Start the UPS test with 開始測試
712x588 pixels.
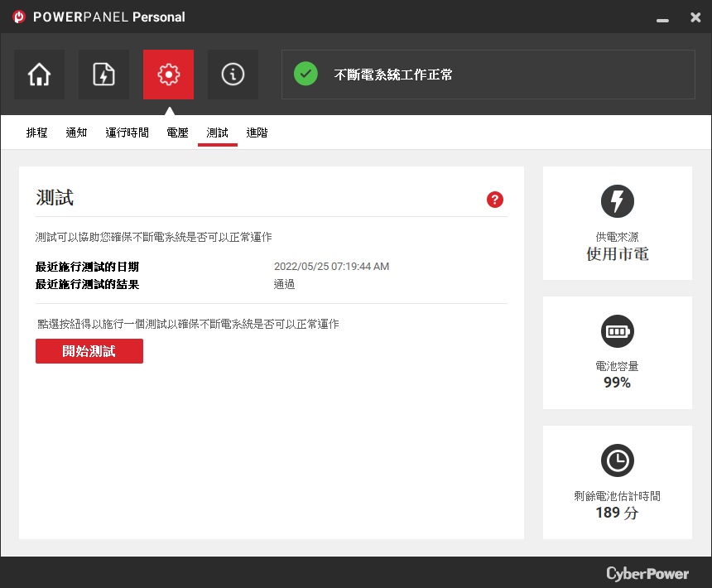(x=89, y=351)
